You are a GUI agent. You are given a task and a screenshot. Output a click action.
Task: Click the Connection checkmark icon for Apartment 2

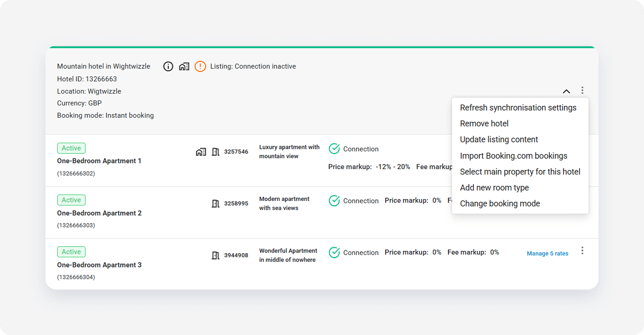(334, 200)
